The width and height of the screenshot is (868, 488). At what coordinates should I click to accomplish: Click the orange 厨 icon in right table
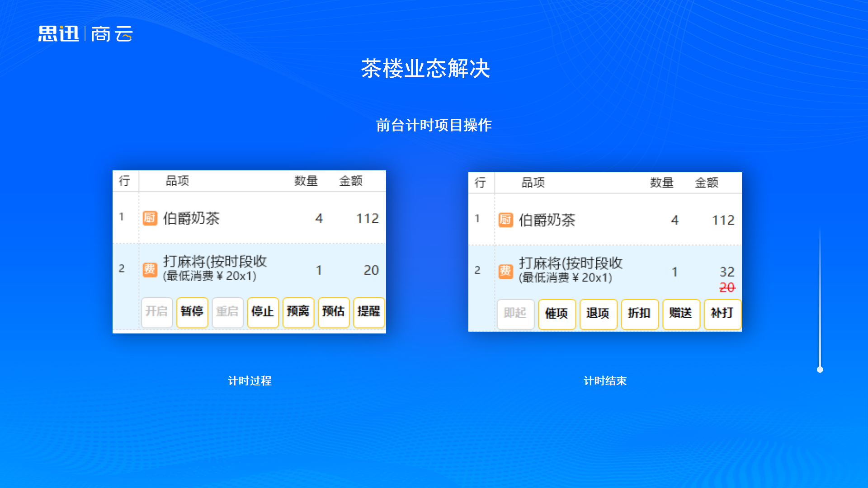[505, 220]
